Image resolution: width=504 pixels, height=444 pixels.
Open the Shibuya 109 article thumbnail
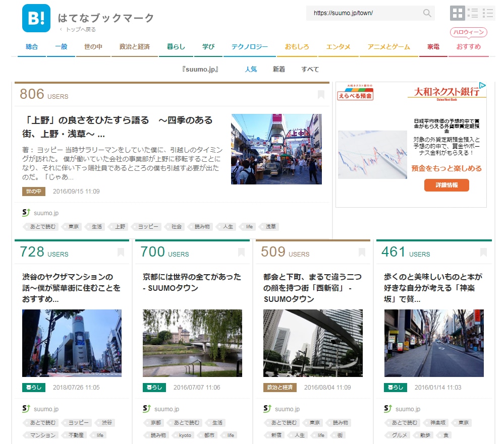click(72, 343)
